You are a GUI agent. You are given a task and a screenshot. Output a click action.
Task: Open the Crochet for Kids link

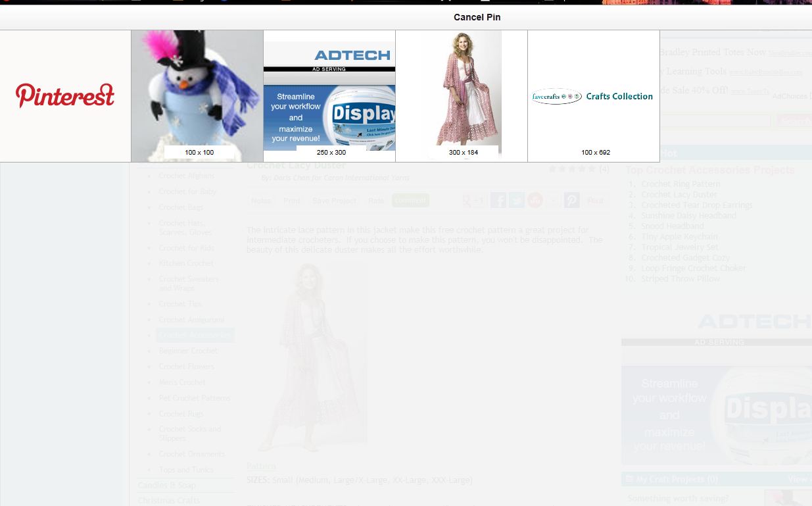pyautogui.click(x=186, y=248)
